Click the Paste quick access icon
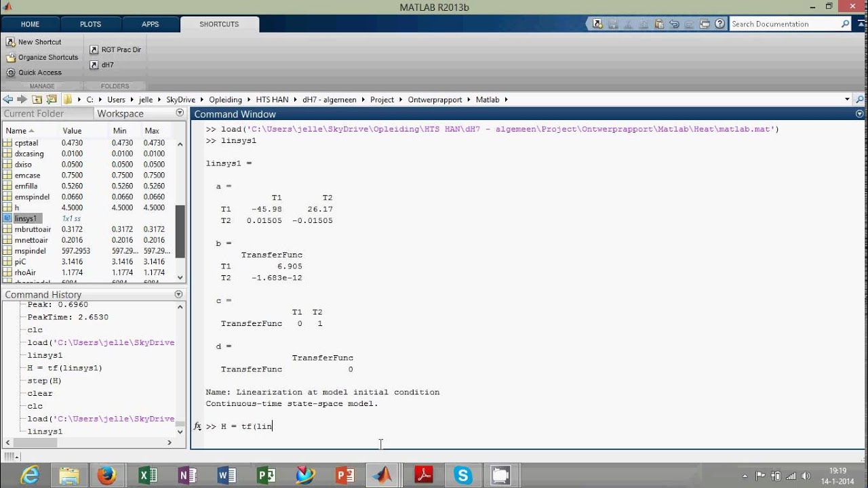This screenshot has width=868, height=488. click(x=658, y=24)
